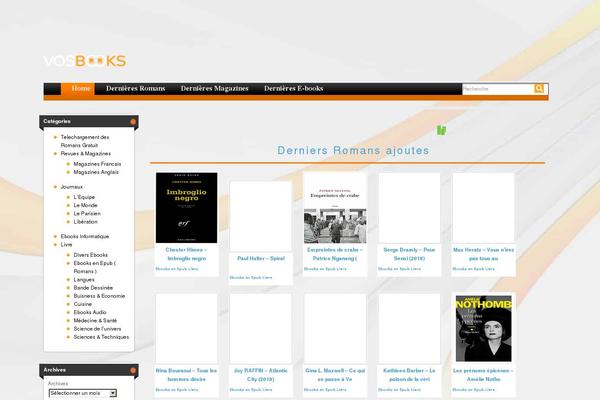Open Gina L. Maxwell – Ce qui se passe link

tap(335, 375)
